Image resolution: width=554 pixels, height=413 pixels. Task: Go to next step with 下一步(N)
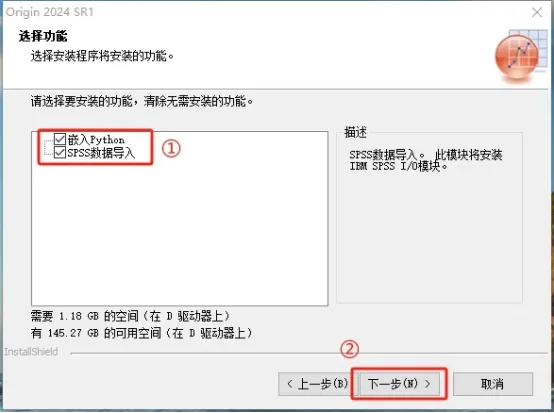tap(399, 384)
